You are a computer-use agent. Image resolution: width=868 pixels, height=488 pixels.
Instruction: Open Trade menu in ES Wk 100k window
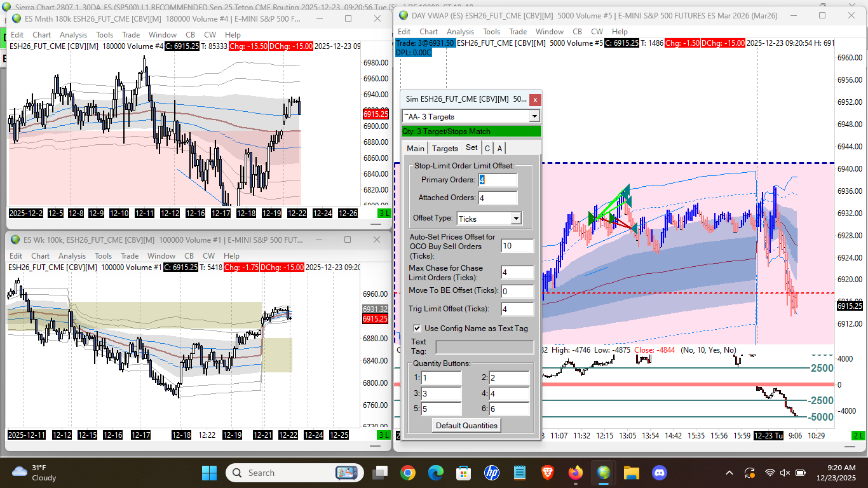(131, 256)
